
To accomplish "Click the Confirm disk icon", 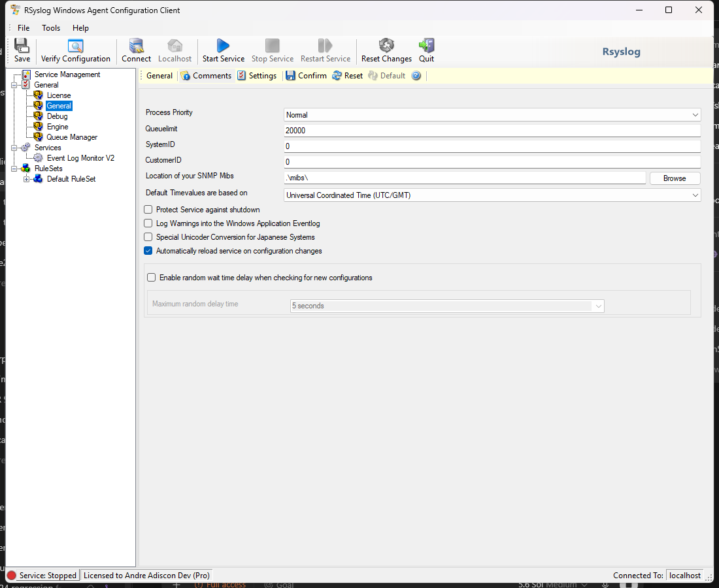I will point(290,76).
